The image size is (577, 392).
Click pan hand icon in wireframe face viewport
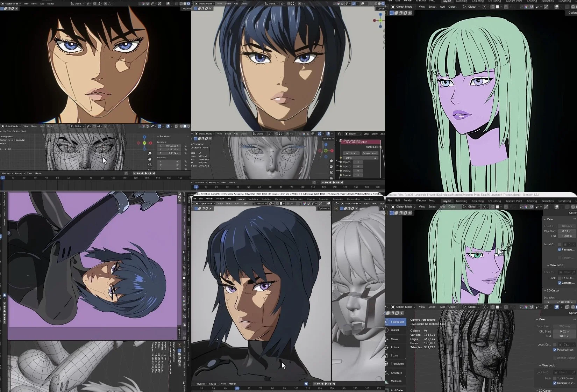(150, 159)
